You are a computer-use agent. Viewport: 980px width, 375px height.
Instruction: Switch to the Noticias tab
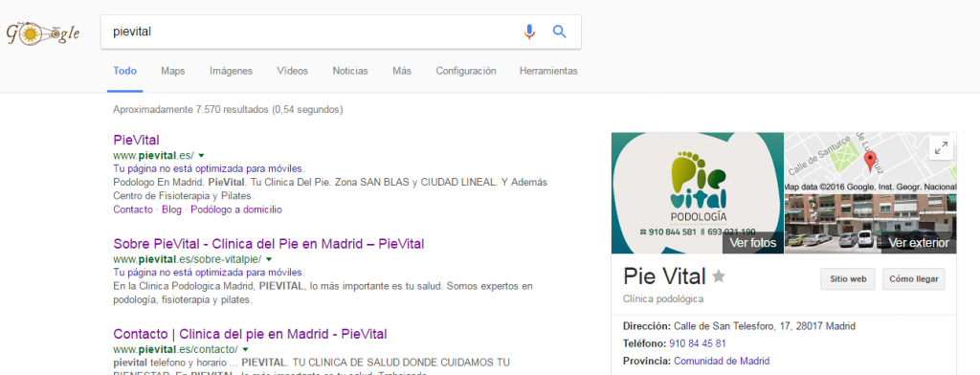click(350, 71)
